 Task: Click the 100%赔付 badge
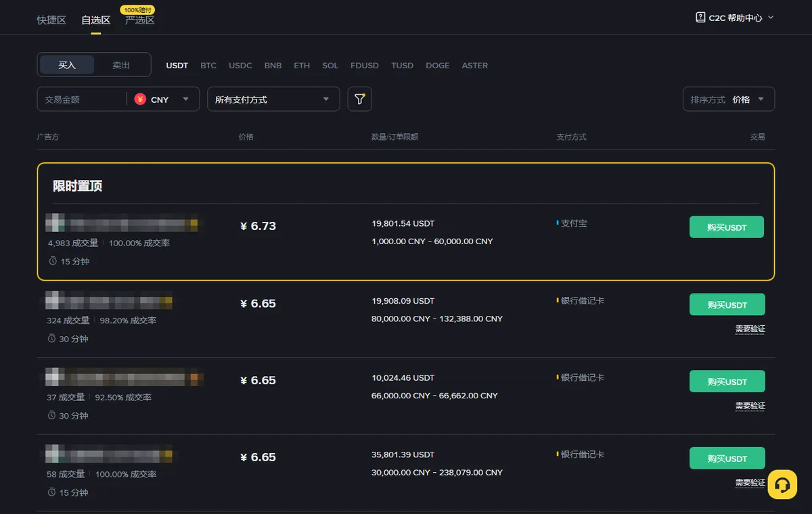coord(138,10)
